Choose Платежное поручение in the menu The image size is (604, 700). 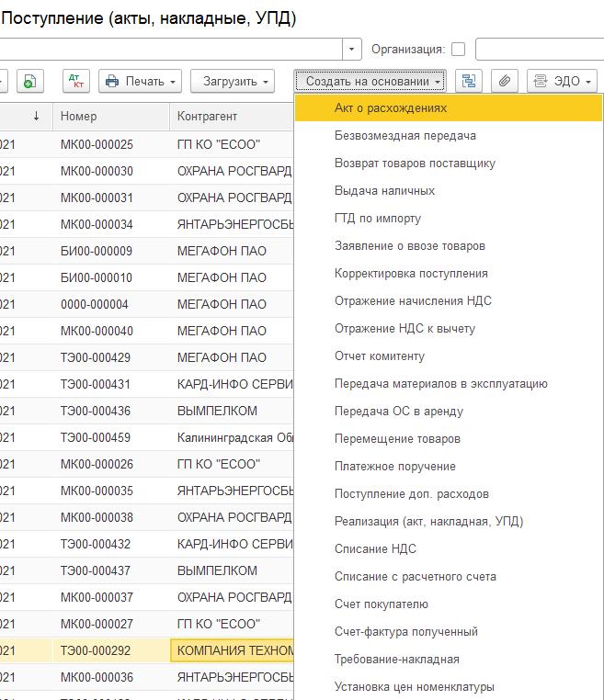[394, 467]
